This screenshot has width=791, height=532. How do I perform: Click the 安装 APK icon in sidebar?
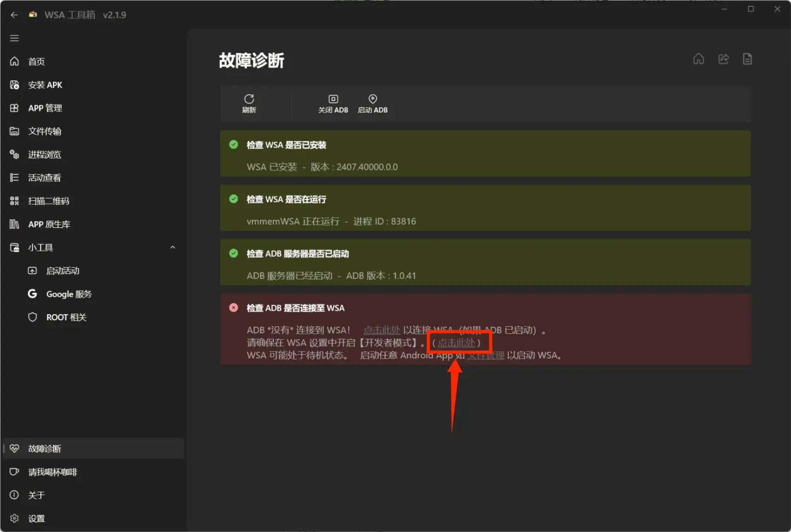(x=14, y=85)
